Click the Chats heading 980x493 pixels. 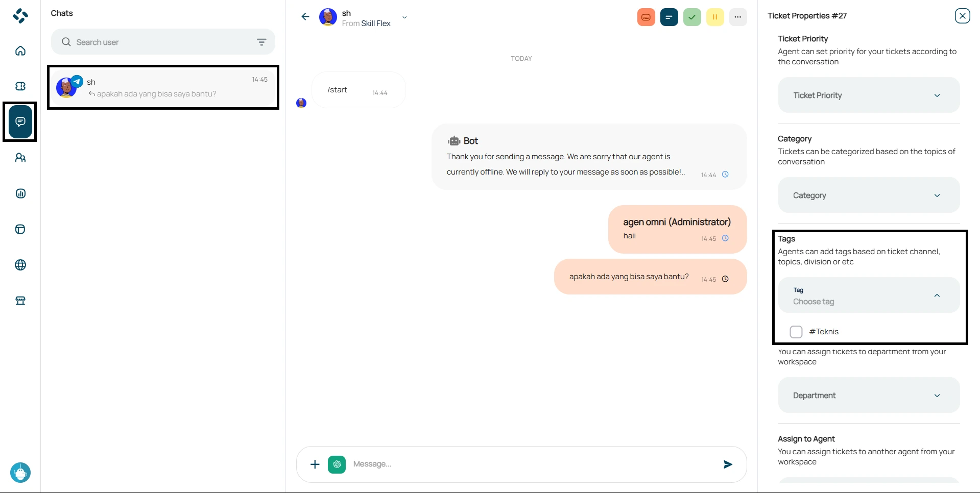click(x=62, y=13)
